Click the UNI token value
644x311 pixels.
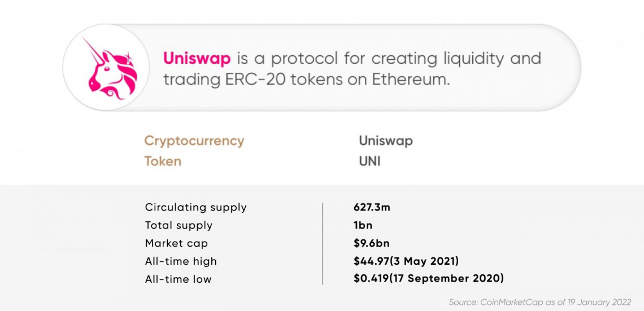tap(369, 161)
